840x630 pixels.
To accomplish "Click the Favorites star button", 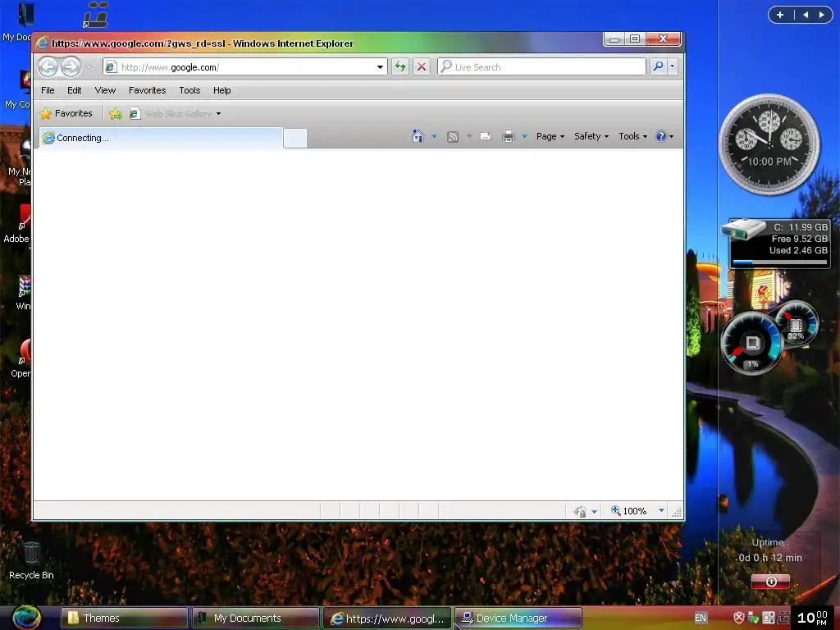I will click(x=66, y=113).
